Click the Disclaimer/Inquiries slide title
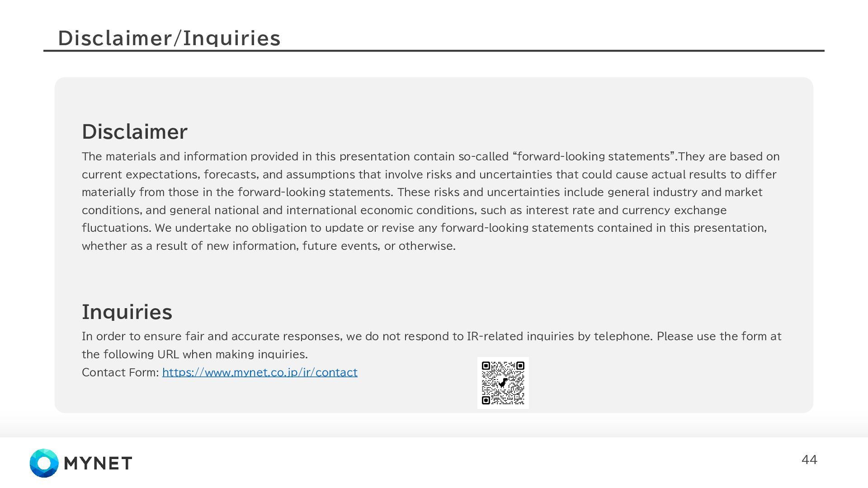 (169, 38)
